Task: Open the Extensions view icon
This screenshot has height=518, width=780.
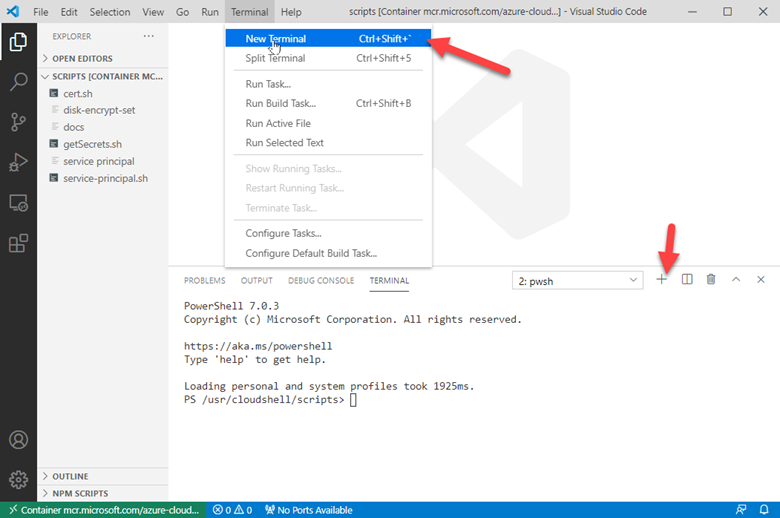Action: [18, 243]
